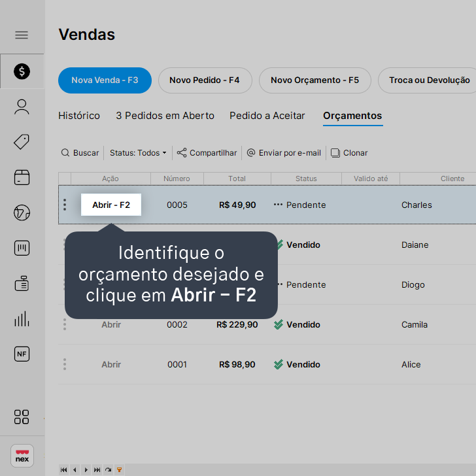
Task: Click Compartilhar share toolbar button
Action: pyautogui.click(x=207, y=153)
